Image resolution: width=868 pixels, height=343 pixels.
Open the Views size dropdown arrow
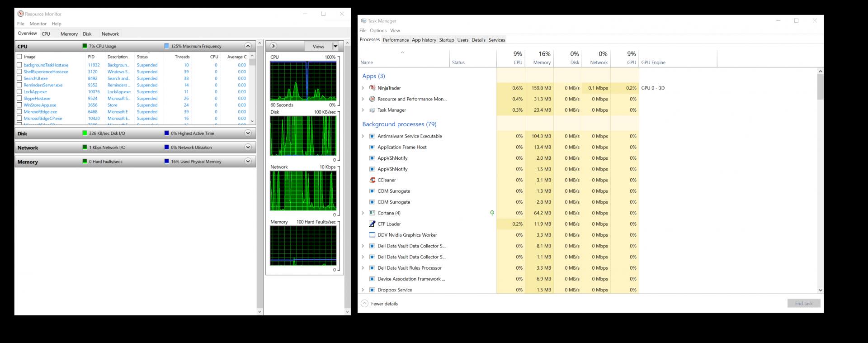(335, 46)
